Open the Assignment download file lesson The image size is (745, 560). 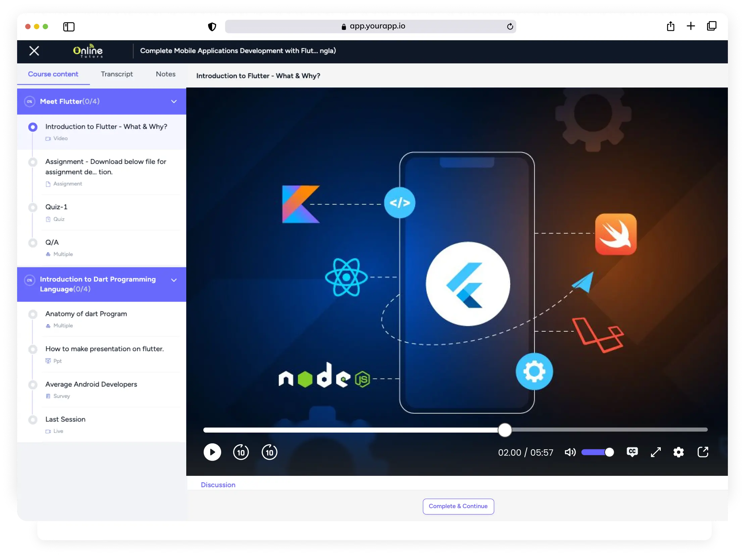[106, 167]
